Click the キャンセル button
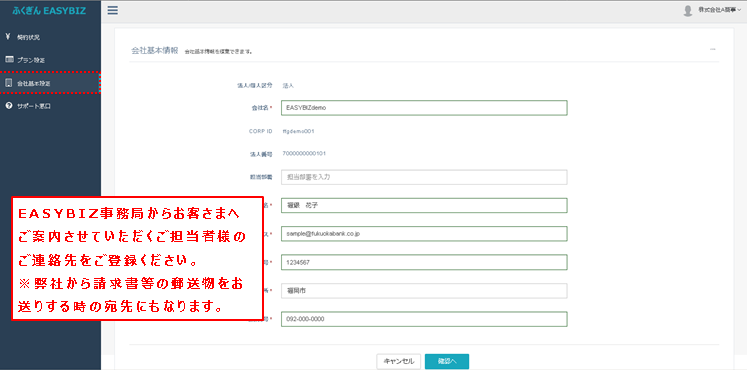The width and height of the screenshot is (747, 370). pos(398,361)
